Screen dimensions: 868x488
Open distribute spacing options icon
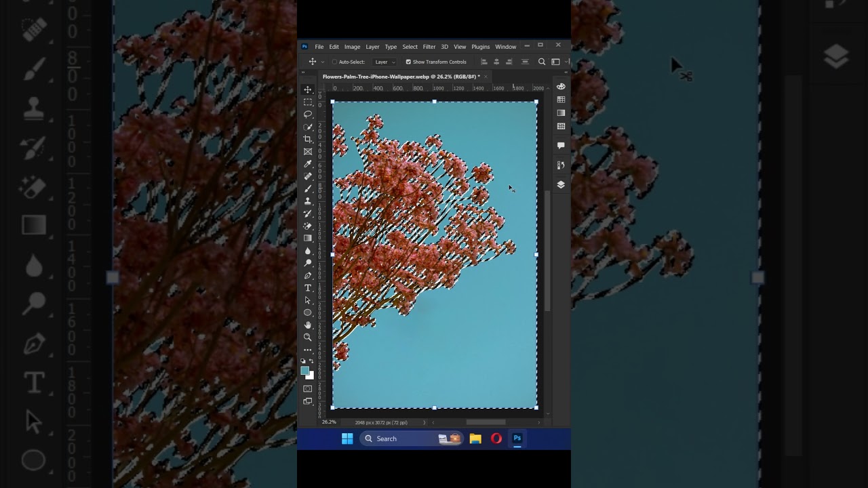coord(525,62)
